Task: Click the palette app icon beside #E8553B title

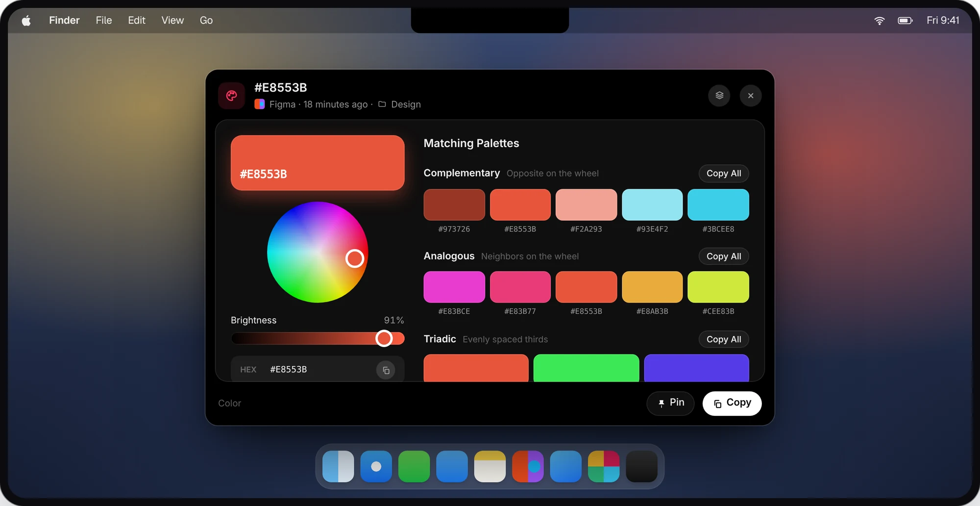Action: 231,96
